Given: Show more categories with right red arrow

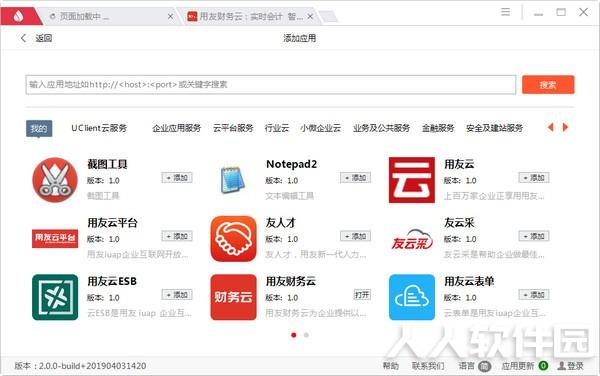Looking at the screenshot, I should [x=565, y=127].
